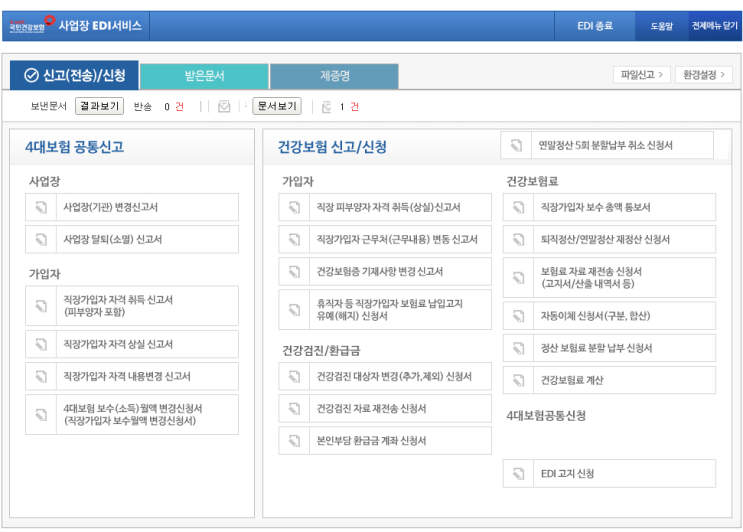Image resolution: width=743 pixels, height=532 pixels.
Task: Click document icon beside 본인부담 환급금 계좌 신청서
Action: [294, 441]
